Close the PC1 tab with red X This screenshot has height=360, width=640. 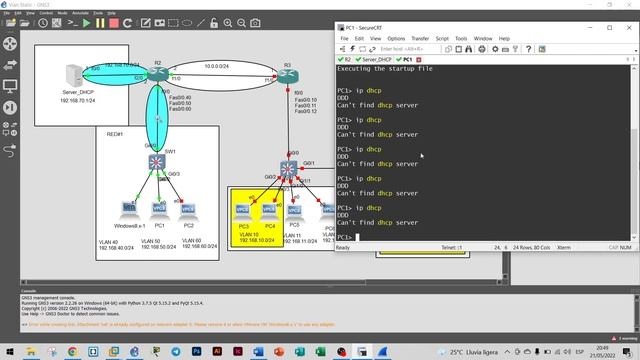tap(419, 60)
